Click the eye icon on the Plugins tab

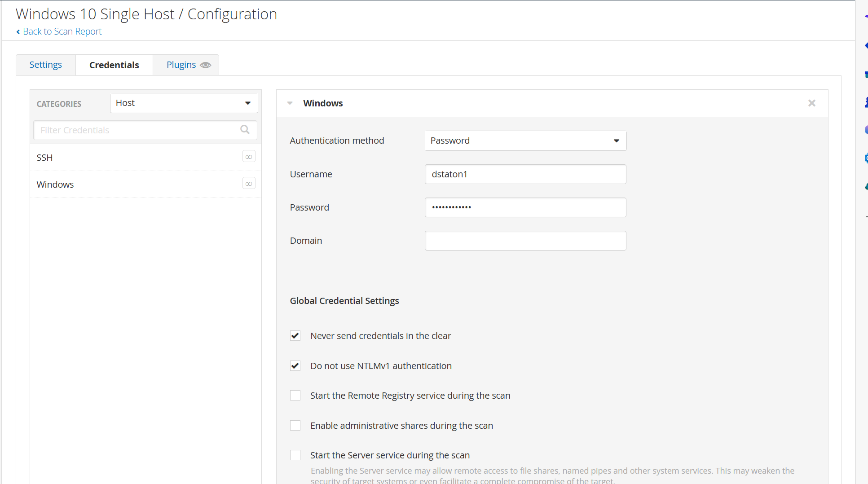pos(205,65)
